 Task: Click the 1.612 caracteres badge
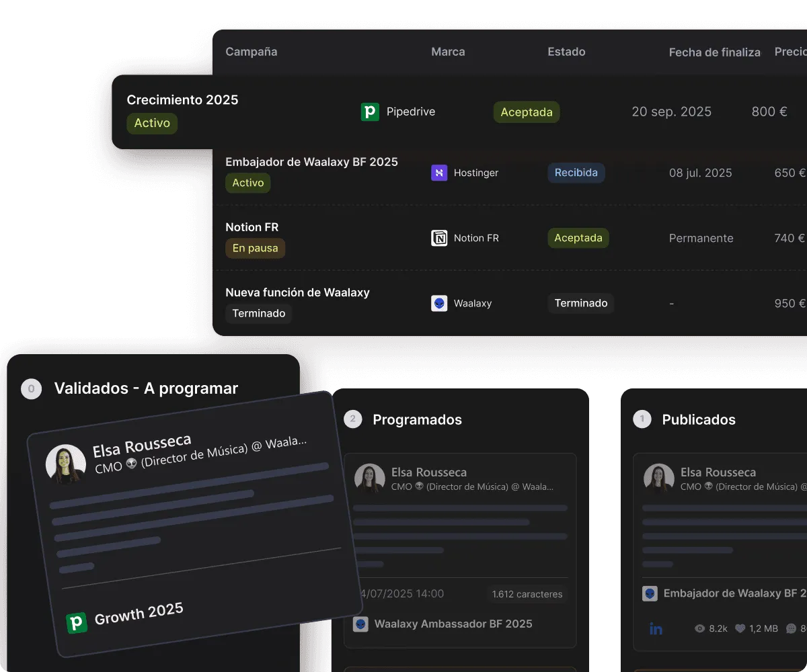point(527,594)
